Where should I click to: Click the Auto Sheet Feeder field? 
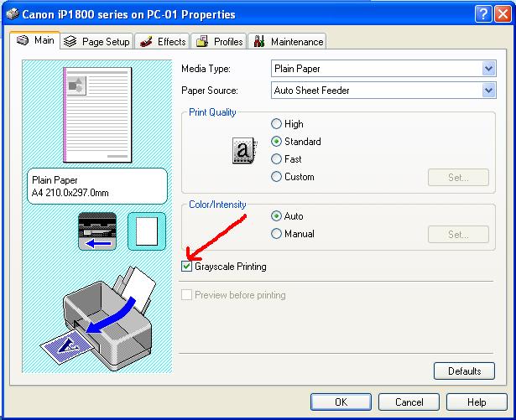tap(383, 90)
